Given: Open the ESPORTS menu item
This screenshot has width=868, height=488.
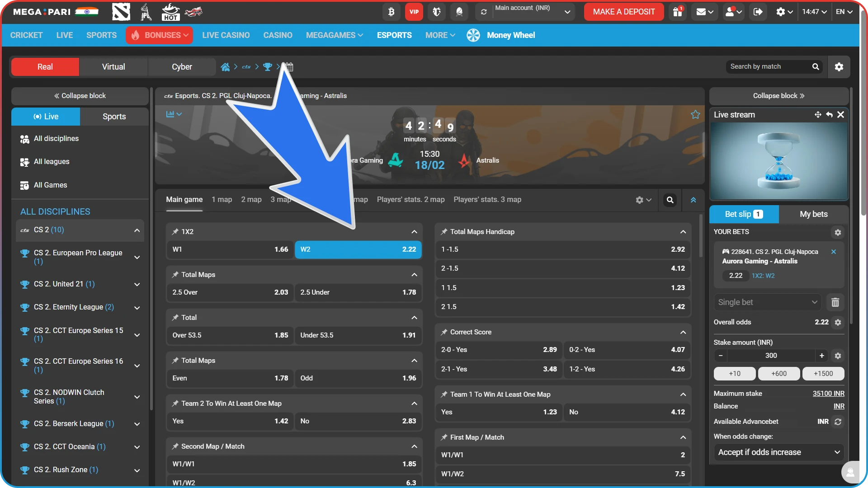Looking at the screenshot, I should pos(394,35).
